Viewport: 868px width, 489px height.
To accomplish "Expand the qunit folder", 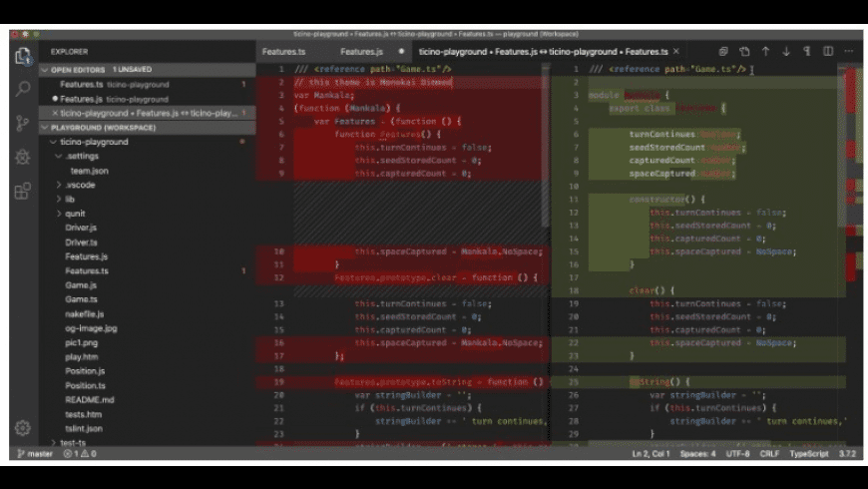I will (x=75, y=214).
